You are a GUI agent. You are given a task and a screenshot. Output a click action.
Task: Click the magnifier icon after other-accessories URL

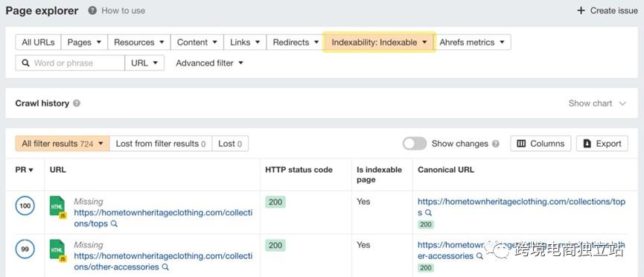coord(165,267)
